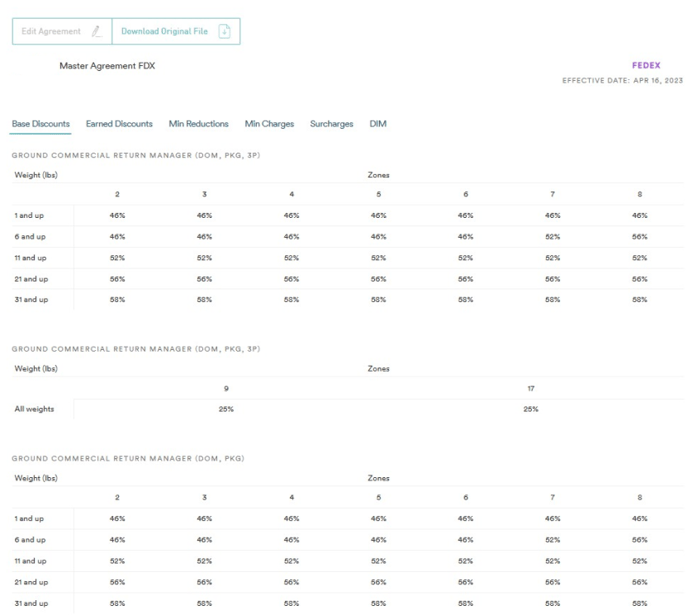Select the Zone 9 column header
The width and height of the screenshot is (688, 615).
pos(226,388)
